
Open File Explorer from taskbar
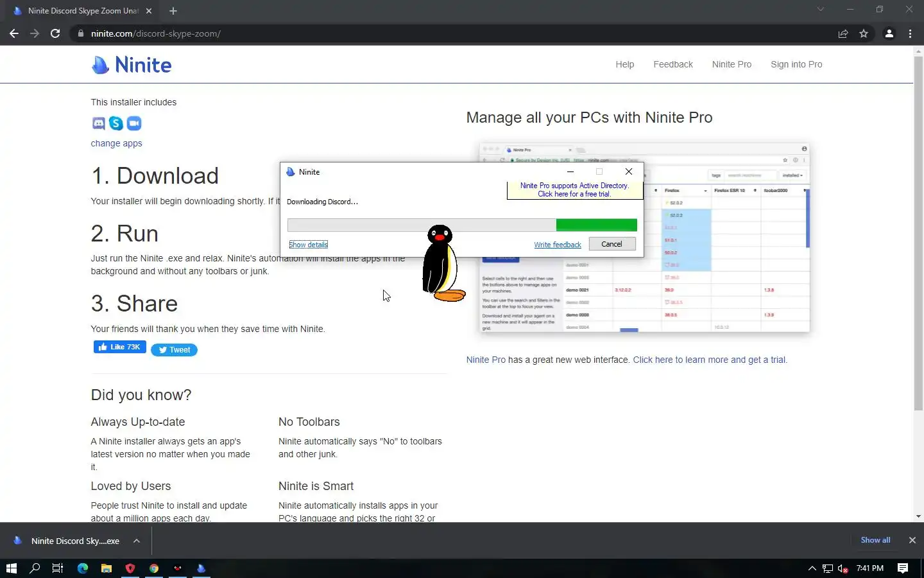tap(107, 568)
